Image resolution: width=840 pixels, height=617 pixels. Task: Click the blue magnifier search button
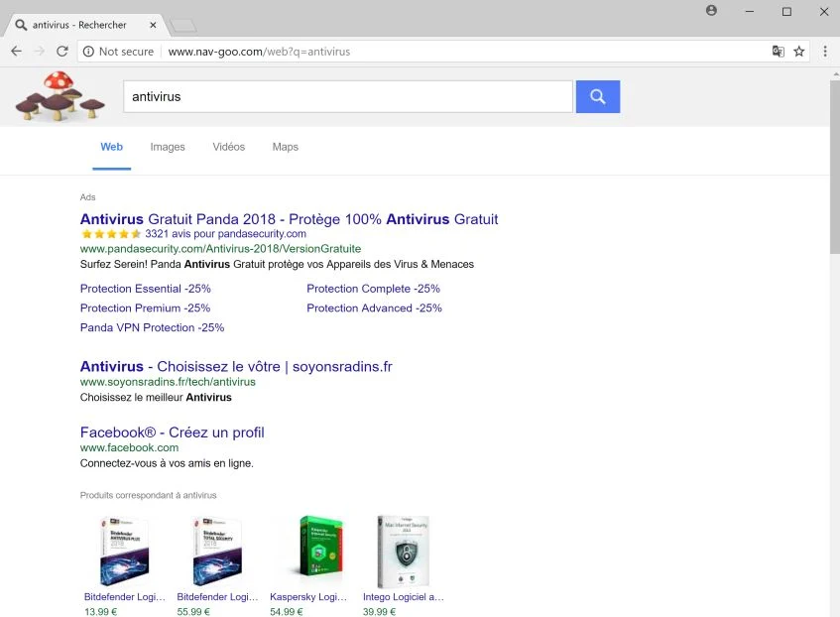tap(598, 96)
